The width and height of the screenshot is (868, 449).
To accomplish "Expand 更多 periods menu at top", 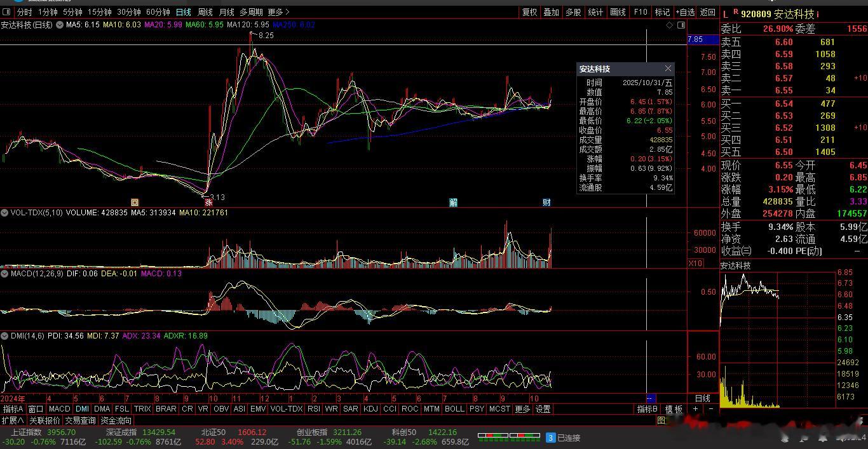I will click(x=278, y=12).
